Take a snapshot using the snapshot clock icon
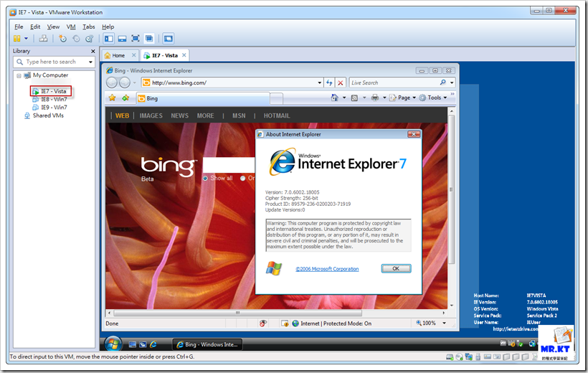Viewport: 588px width, 373px height. pyautogui.click(x=62, y=38)
